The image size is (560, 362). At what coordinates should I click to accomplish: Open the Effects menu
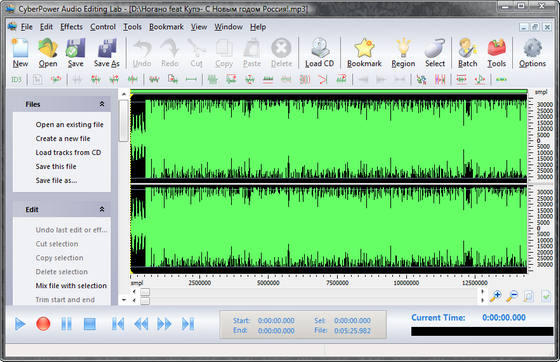[x=71, y=27]
